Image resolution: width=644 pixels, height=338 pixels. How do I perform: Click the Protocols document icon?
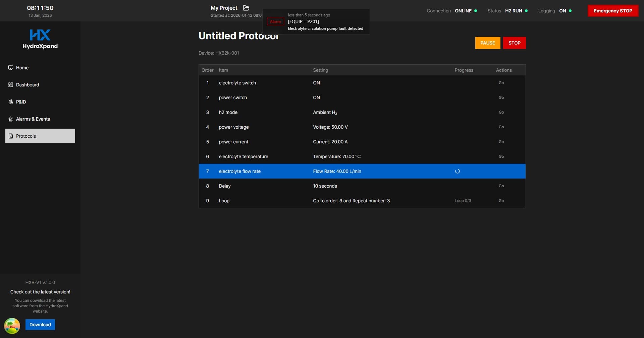pos(11,136)
